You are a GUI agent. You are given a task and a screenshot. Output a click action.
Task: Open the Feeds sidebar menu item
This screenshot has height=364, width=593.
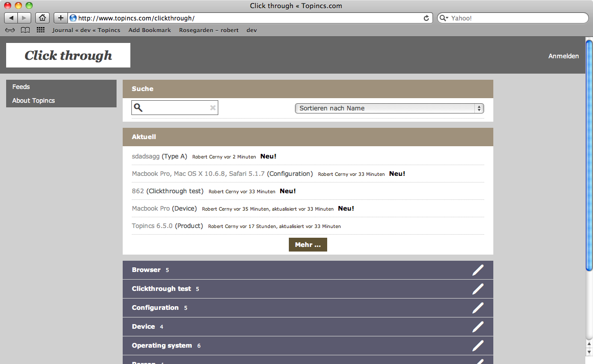pos(21,87)
